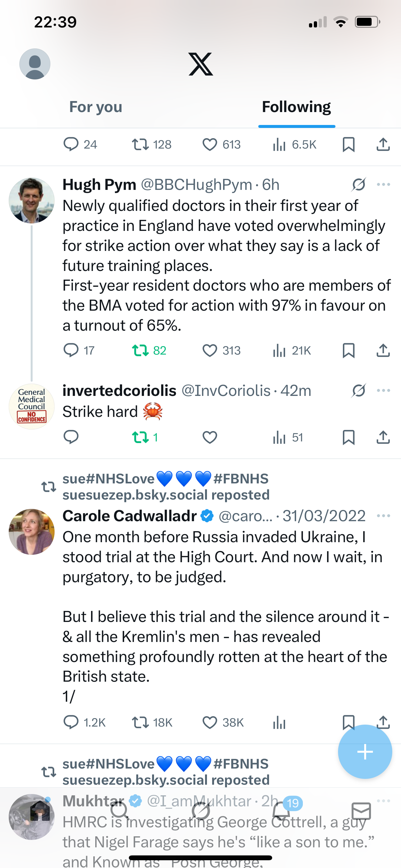Tap the compose new post button
The width and height of the screenshot is (401, 868).
(x=365, y=752)
